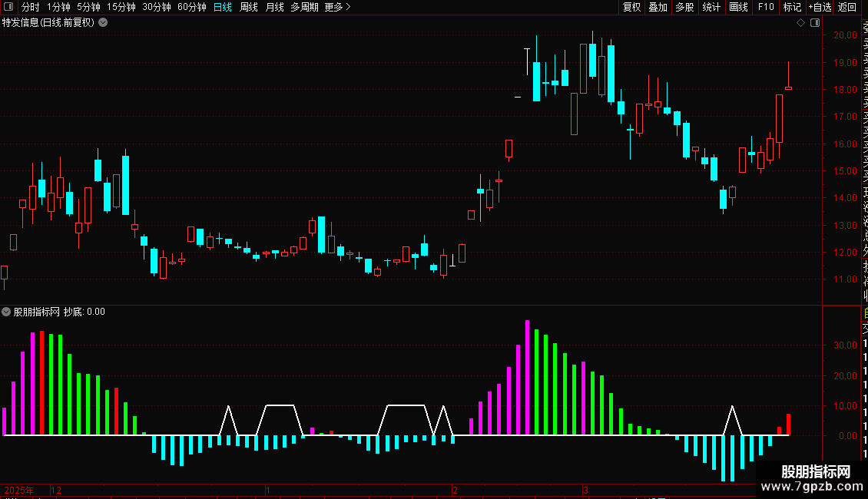Image resolution: width=868 pixels, height=499 pixels.
Task: Open the 标记 marking tool
Action: click(792, 7)
